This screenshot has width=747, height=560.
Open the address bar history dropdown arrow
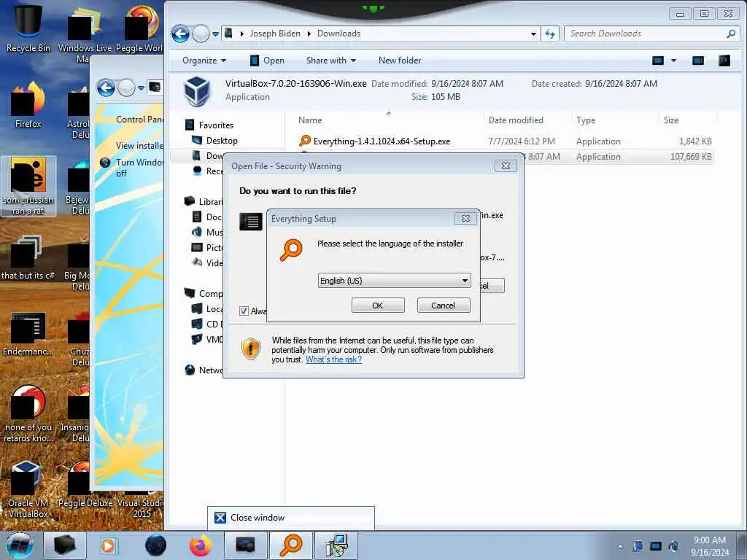pyautogui.click(x=533, y=34)
